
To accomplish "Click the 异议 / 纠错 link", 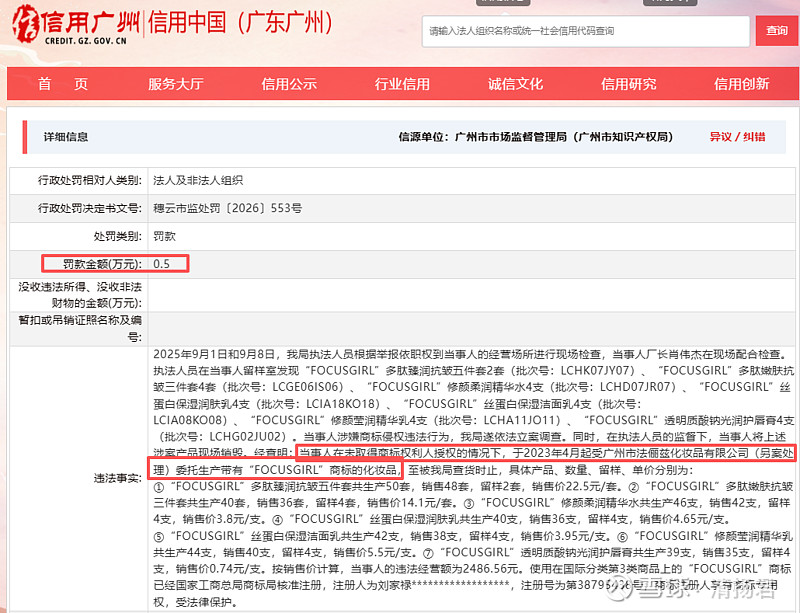I will pos(737,137).
